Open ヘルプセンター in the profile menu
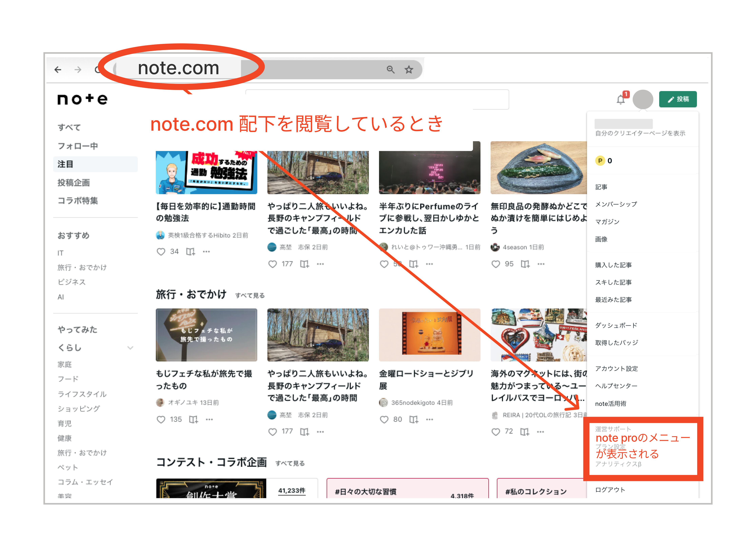Viewport: 756px width, 548px height. pos(616,386)
